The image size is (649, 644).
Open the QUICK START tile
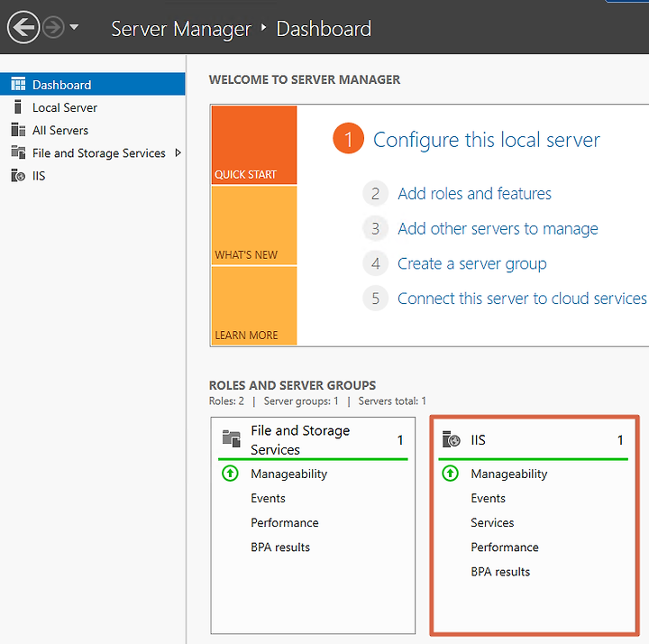point(254,144)
